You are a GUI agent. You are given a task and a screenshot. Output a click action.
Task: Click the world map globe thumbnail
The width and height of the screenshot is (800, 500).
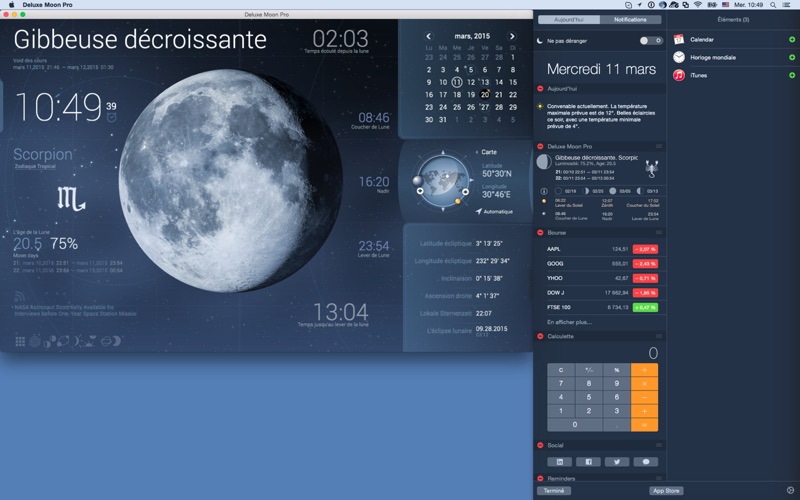click(442, 181)
